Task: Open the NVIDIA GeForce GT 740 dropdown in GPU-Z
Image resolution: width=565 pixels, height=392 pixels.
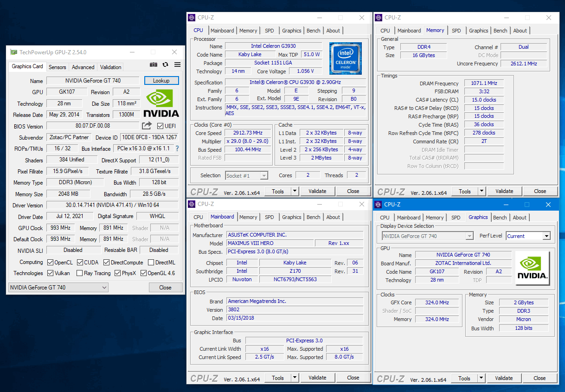Action: [x=58, y=288]
